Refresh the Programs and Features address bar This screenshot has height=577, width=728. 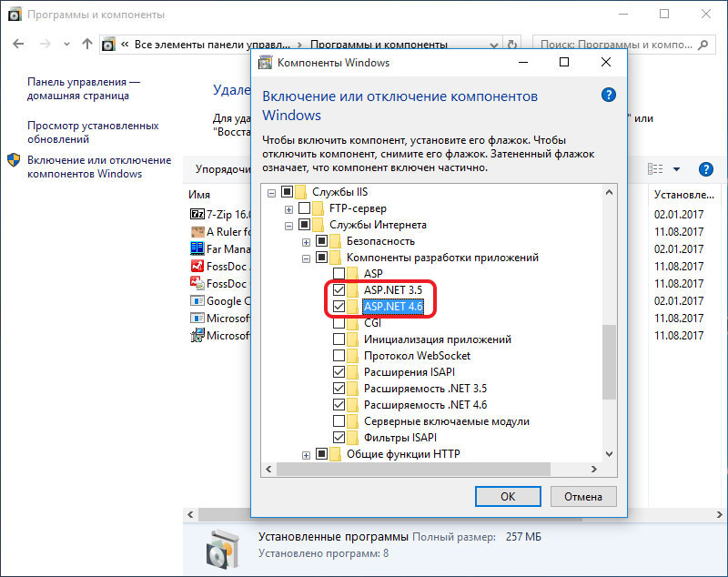[x=512, y=45]
